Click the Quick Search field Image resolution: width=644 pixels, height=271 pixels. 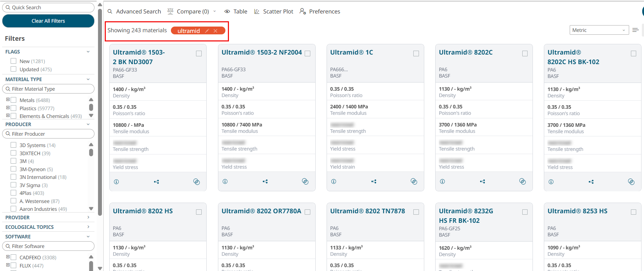pyautogui.click(x=48, y=7)
